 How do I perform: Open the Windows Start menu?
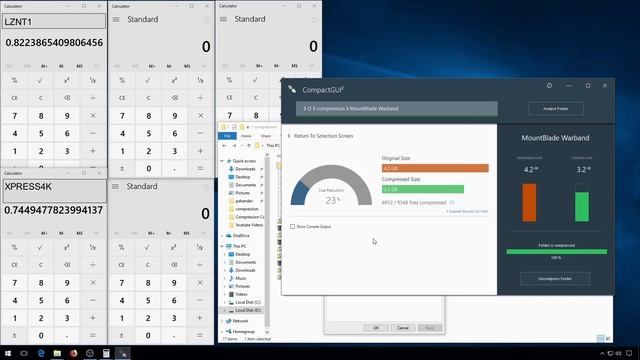pos(8,353)
